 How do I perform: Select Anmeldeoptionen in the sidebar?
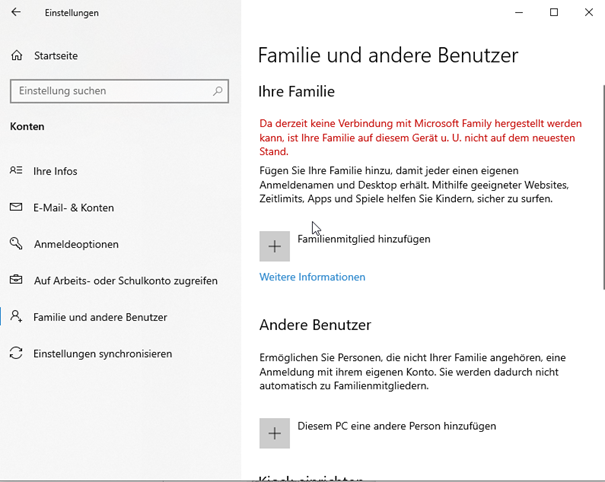[x=76, y=244]
